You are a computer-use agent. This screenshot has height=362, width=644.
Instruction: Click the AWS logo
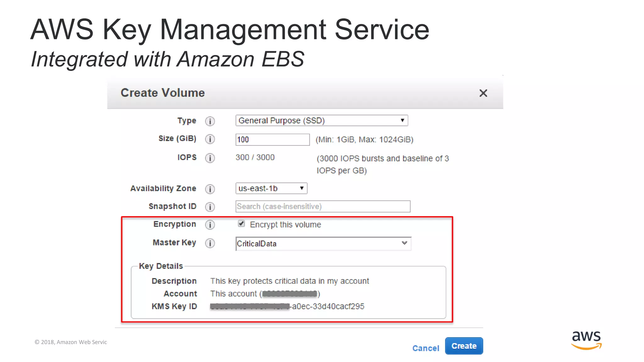(x=586, y=340)
